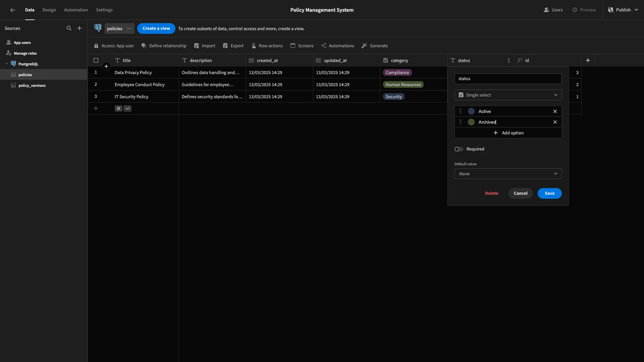Cancel the column edit
The height and width of the screenshot is (362, 644).
click(521, 193)
